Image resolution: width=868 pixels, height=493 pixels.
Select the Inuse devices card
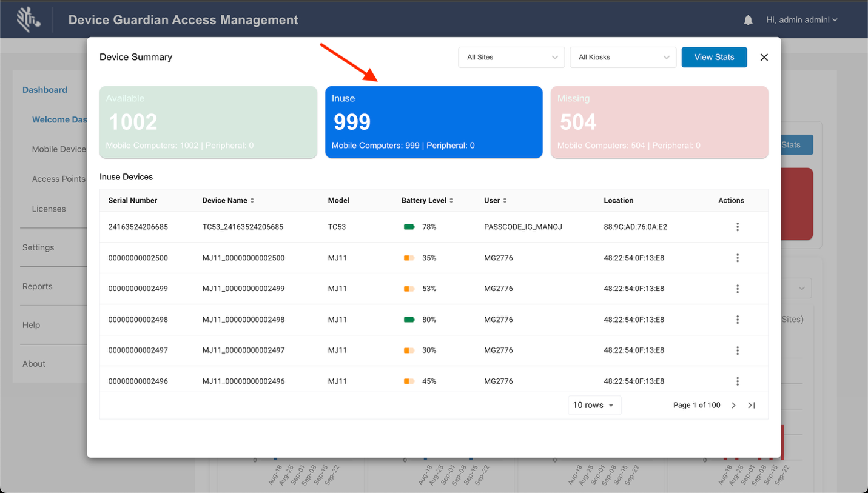[x=434, y=122]
